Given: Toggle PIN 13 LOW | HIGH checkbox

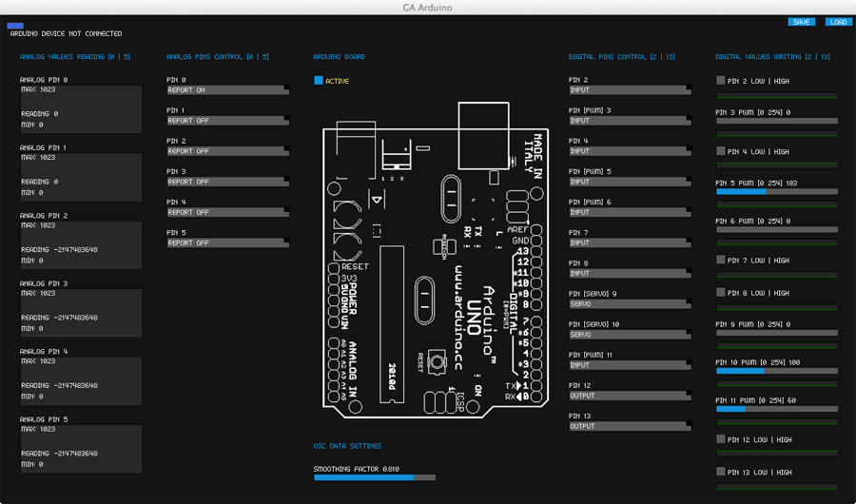Looking at the screenshot, I should tap(721, 472).
